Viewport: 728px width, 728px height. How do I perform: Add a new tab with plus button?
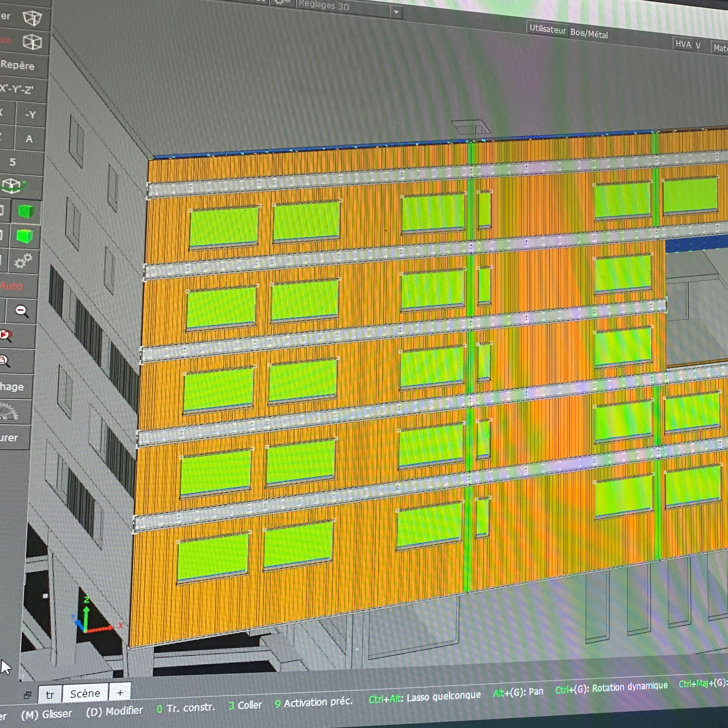pos(120,693)
